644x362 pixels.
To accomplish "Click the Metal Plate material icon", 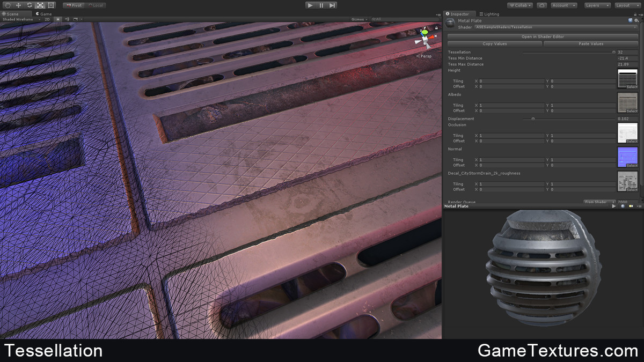I will pyautogui.click(x=450, y=23).
